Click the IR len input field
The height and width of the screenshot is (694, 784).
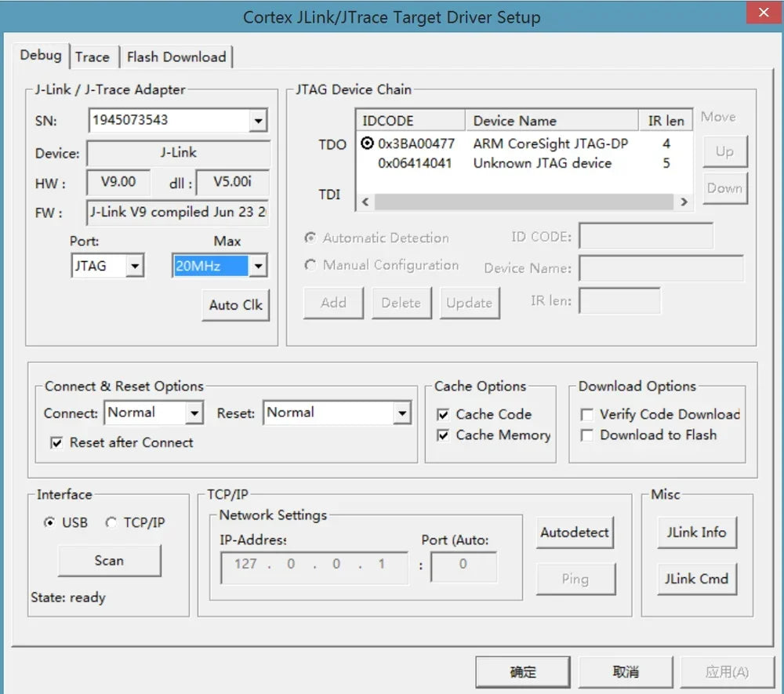click(x=619, y=301)
